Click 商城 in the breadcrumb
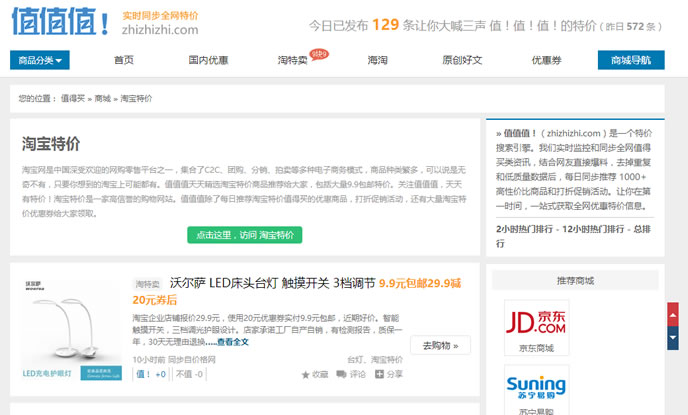The width and height of the screenshot is (688, 415). click(x=103, y=98)
